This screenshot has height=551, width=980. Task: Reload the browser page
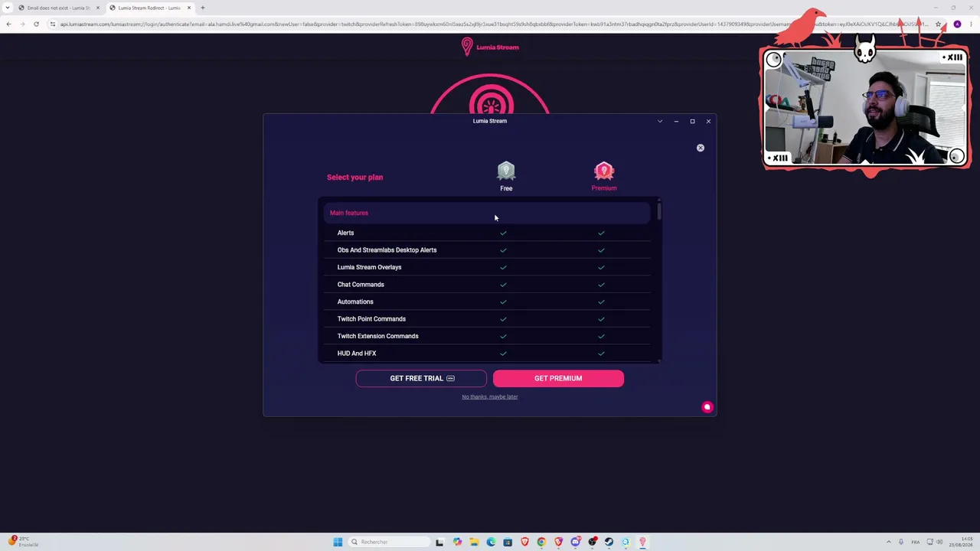(x=36, y=24)
